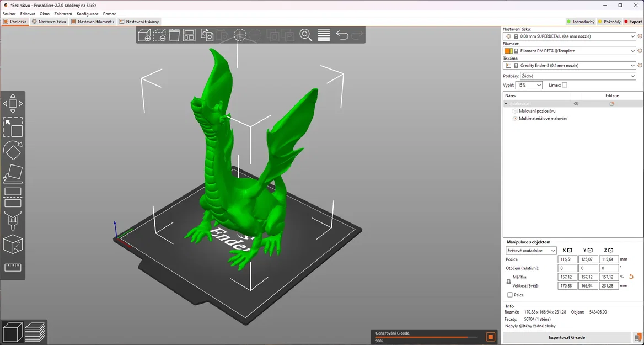This screenshot has height=345, width=644.
Task: Open the Výplň 15% infill dropdown
Action: coord(529,85)
